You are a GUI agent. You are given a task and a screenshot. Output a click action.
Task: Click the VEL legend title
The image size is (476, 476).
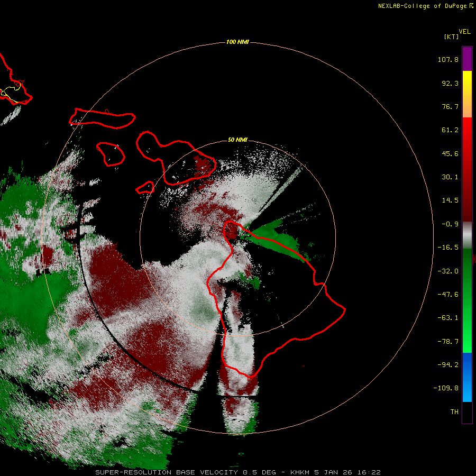point(464,32)
